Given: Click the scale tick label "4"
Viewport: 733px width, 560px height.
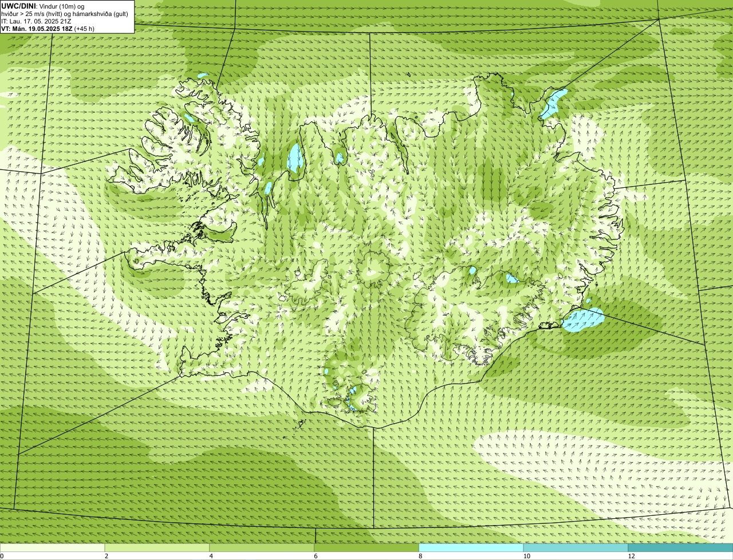Looking at the screenshot, I should coord(211,556).
